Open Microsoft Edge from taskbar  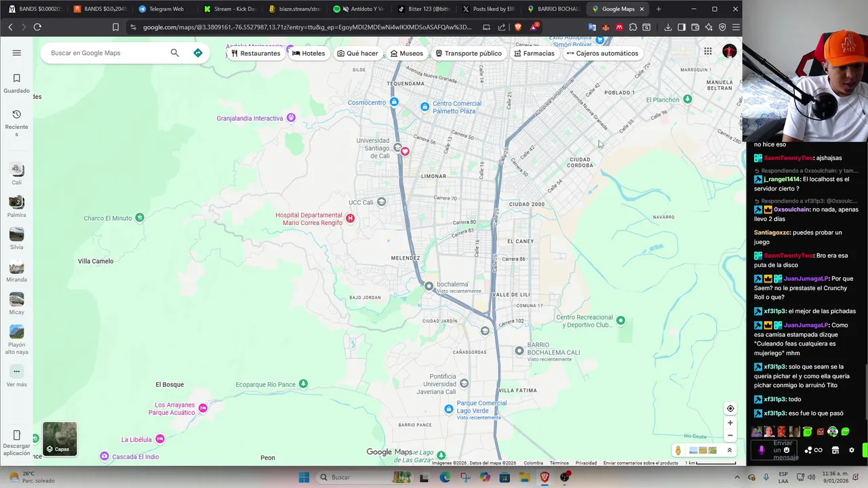[x=445, y=477]
